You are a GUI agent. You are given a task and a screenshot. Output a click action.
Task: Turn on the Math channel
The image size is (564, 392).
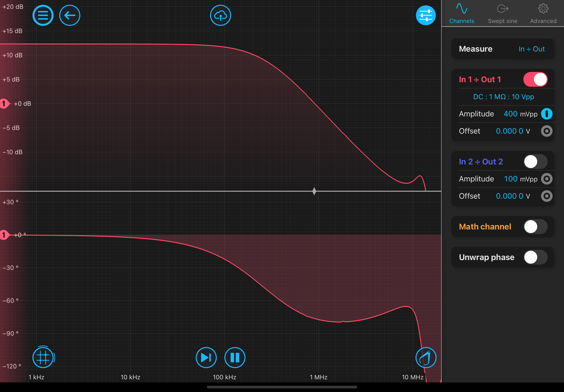535,226
